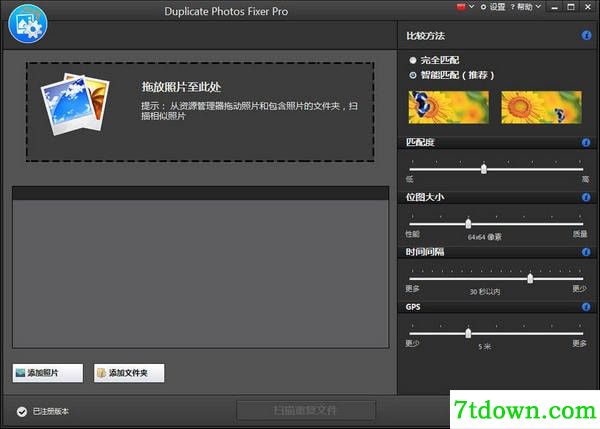The image size is (600, 429).
Task: Select 智能匹配（推荐）option
Action: pyautogui.click(x=452, y=75)
